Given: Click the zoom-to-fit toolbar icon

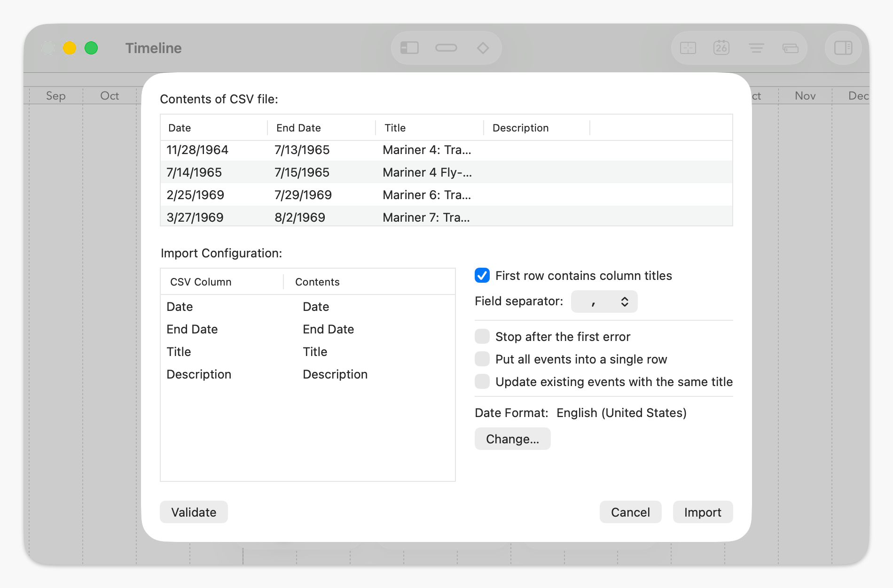Looking at the screenshot, I should pos(688,47).
